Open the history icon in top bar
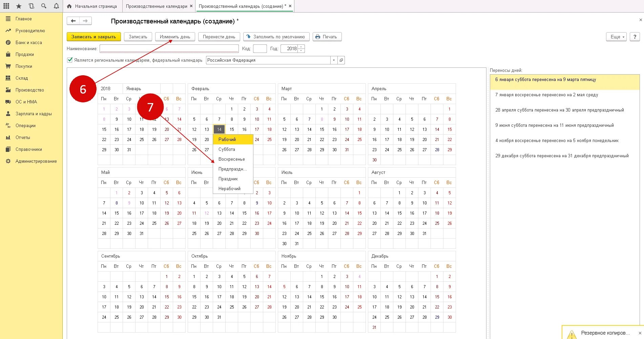Screen dimensions: 644x339 pyautogui.click(x=31, y=6)
